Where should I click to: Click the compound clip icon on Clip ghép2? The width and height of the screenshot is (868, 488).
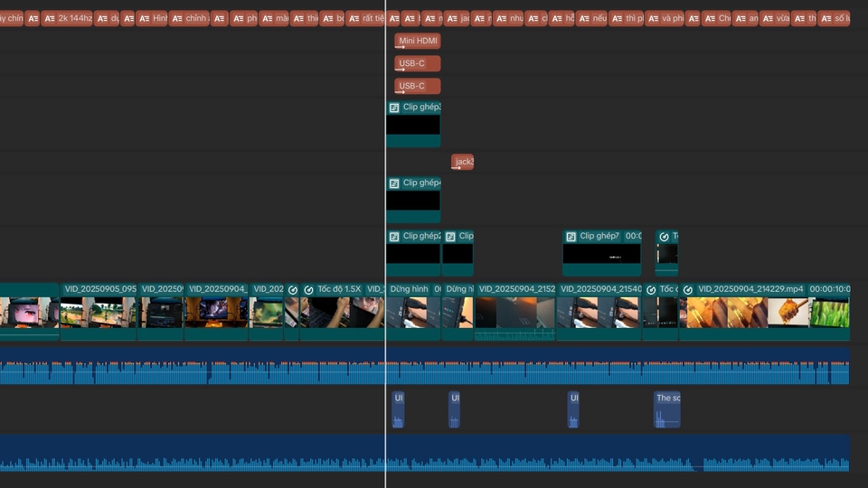click(394, 237)
